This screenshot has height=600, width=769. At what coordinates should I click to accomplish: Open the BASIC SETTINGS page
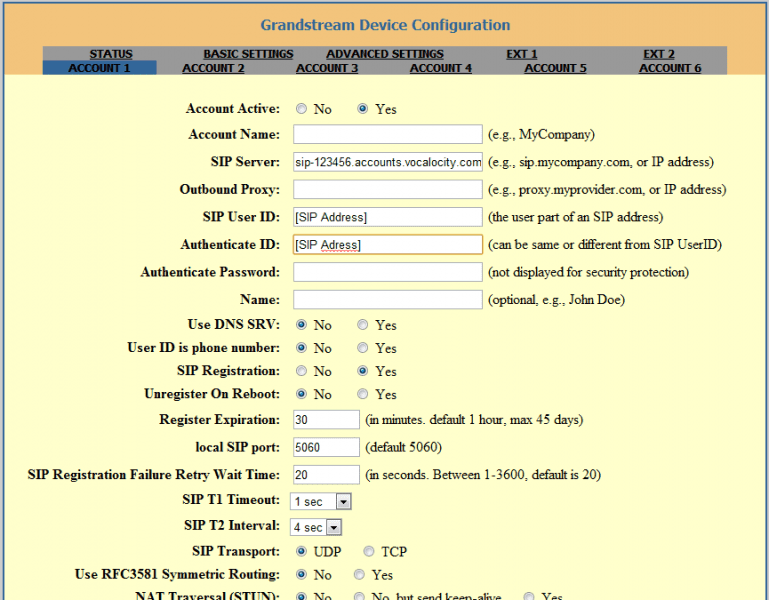click(x=248, y=54)
